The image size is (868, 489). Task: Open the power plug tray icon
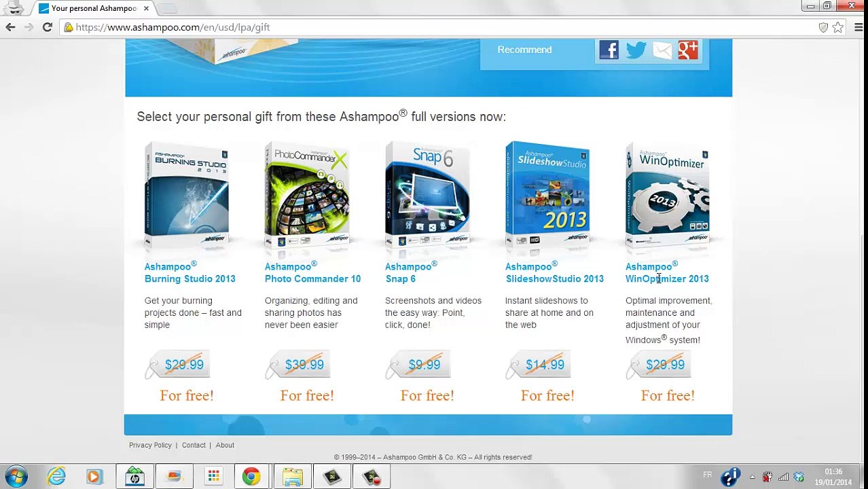click(x=767, y=477)
